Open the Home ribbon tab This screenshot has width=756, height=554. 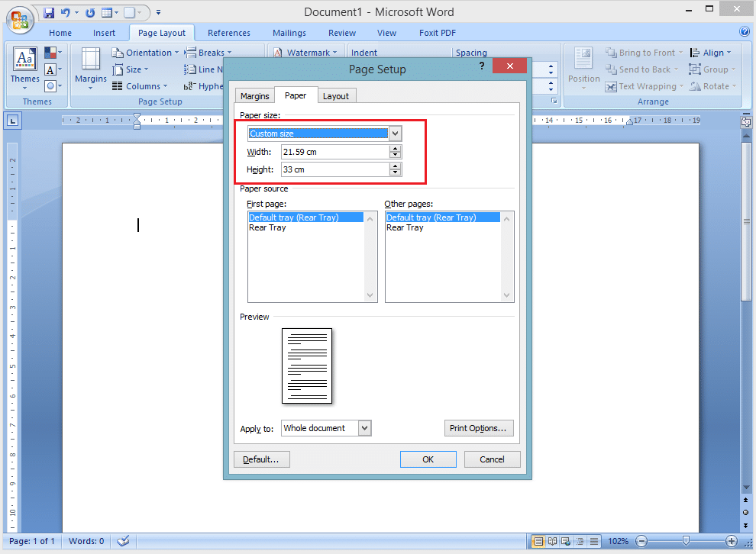60,33
